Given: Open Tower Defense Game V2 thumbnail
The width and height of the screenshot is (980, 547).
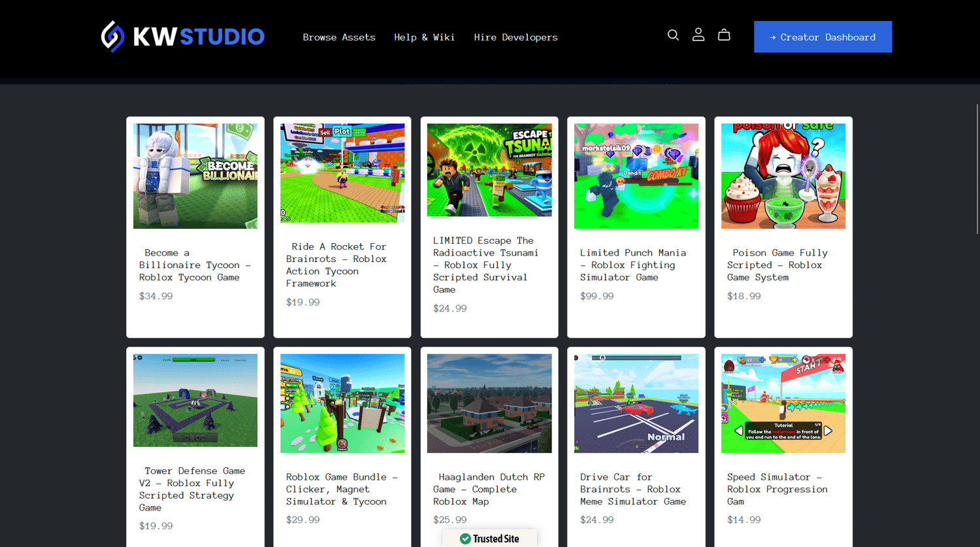Looking at the screenshot, I should [195, 401].
